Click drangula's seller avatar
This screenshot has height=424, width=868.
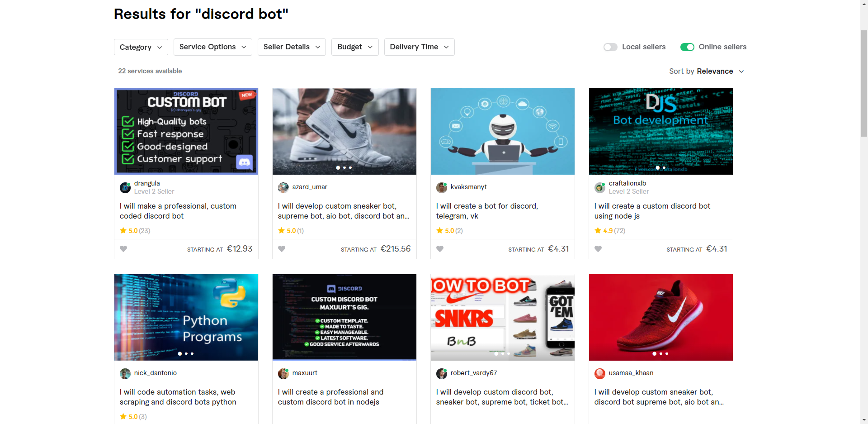click(125, 187)
